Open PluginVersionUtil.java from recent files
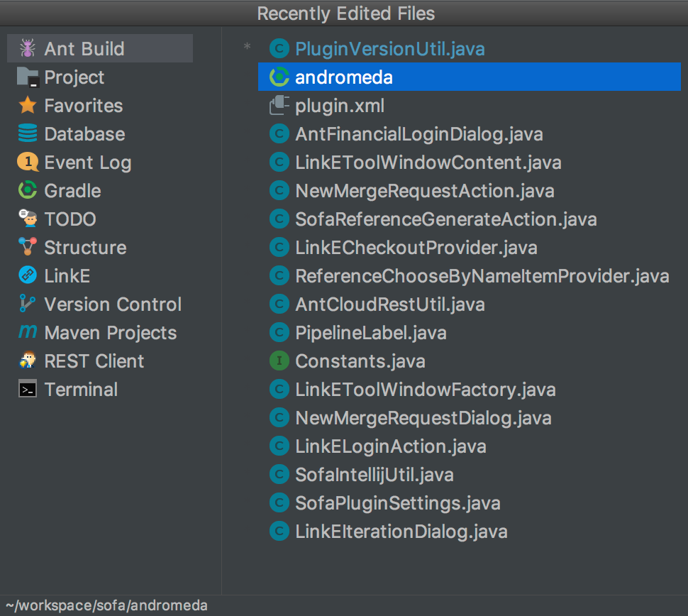Screen dimensions: 688x616 tap(470, 48)
